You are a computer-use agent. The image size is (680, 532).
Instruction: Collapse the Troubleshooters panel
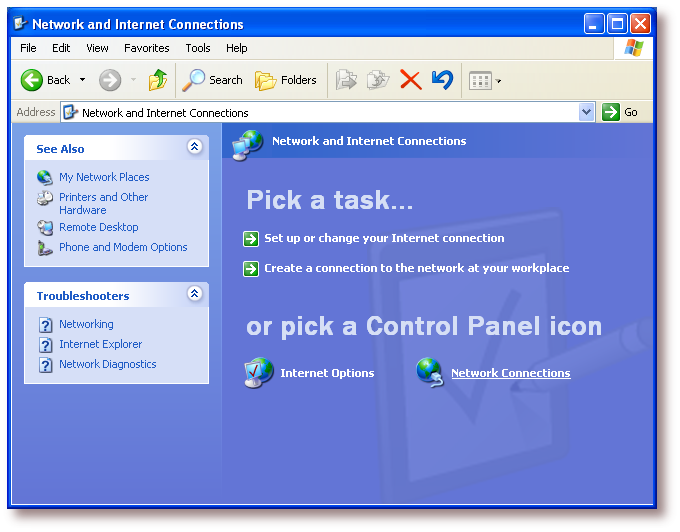[195, 294]
